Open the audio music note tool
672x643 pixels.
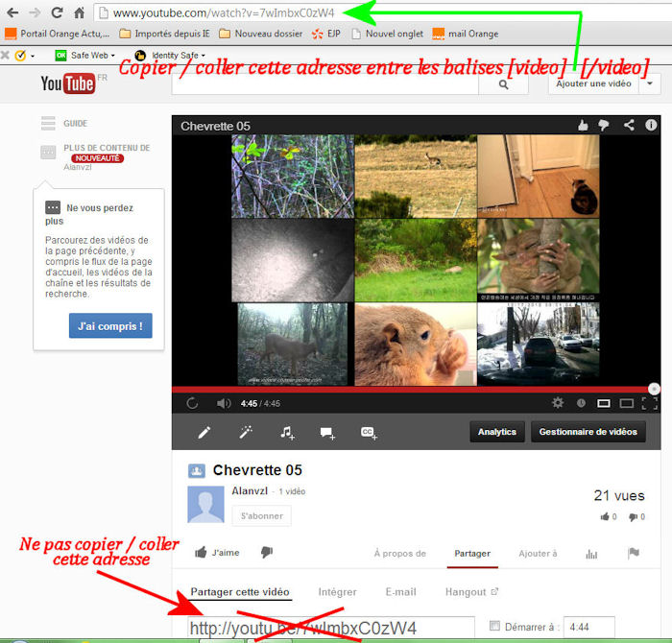pyautogui.click(x=287, y=433)
